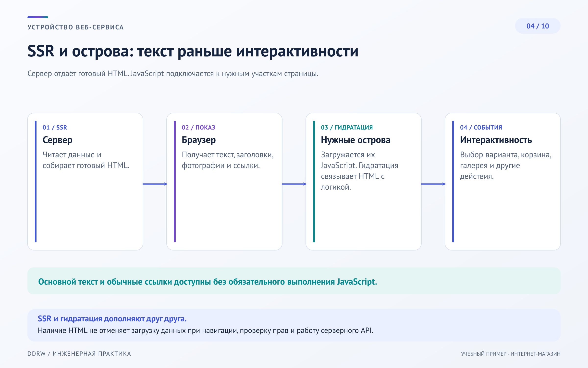This screenshot has height=368, width=588.
Task: Click the step label '04 / СОБЫТИЯ'
Action: 481,127
